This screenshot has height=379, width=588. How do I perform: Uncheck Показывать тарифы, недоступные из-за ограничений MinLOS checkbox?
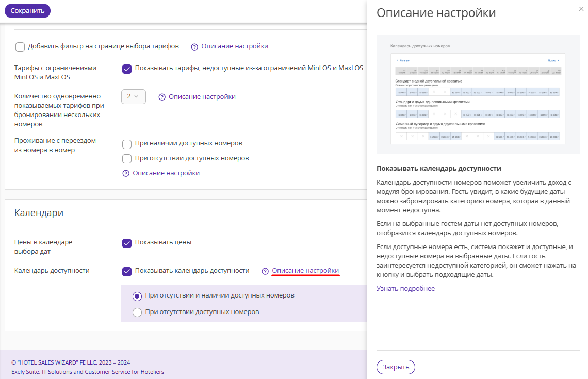pos(127,69)
